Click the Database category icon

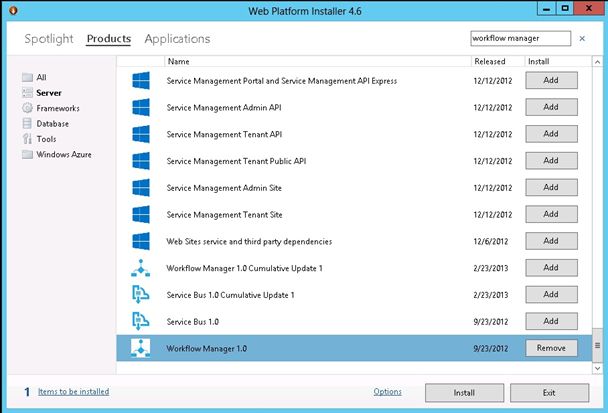tap(27, 123)
